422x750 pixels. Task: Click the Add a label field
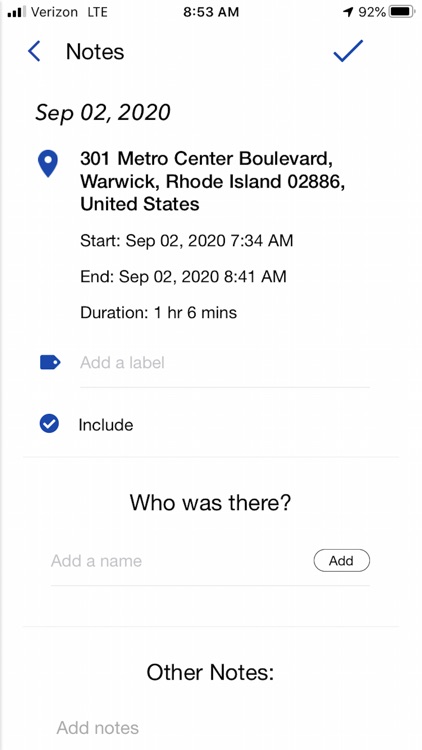click(225, 363)
